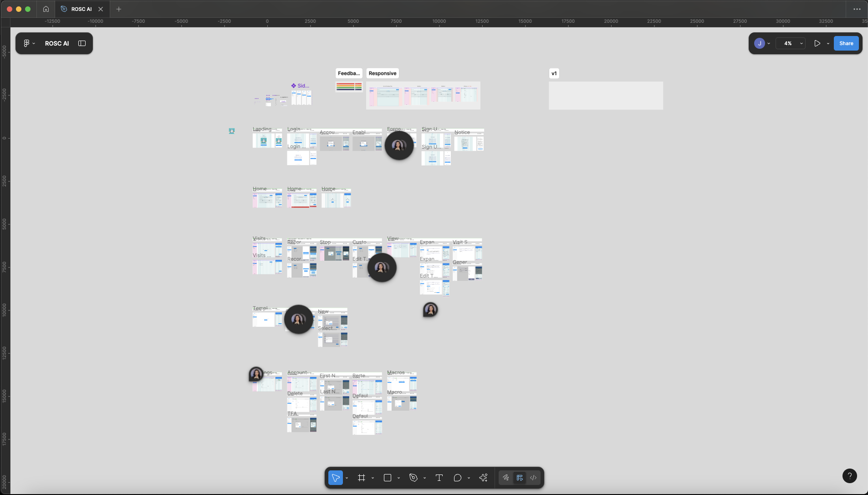Select the Text tool
Viewport: 868px width, 495px height.
tap(439, 478)
